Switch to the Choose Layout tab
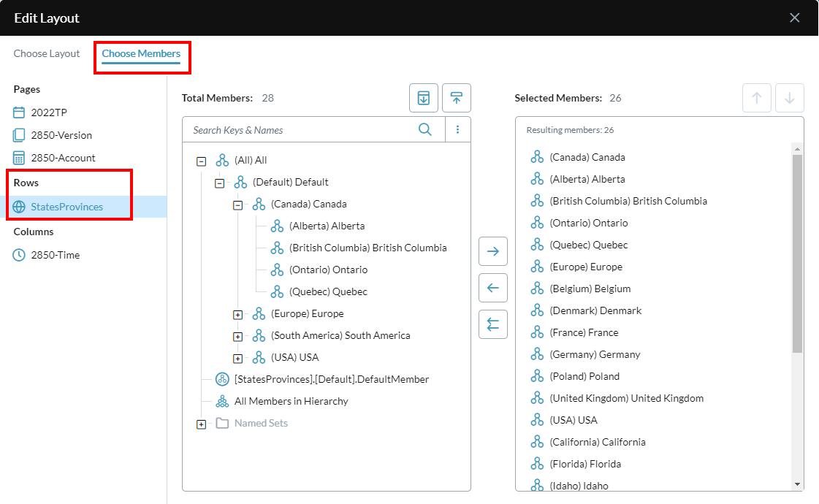This screenshot has width=819, height=504. pyautogui.click(x=47, y=53)
